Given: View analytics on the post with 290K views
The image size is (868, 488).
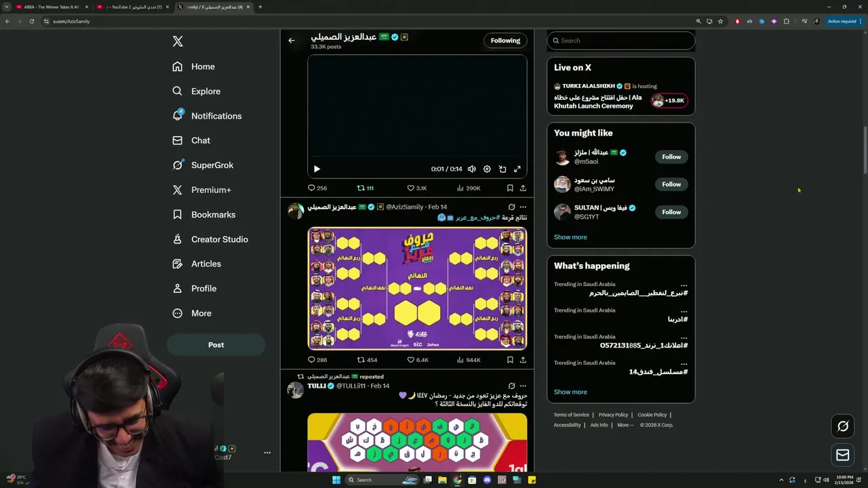Looking at the screenshot, I should [x=469, y=188].
